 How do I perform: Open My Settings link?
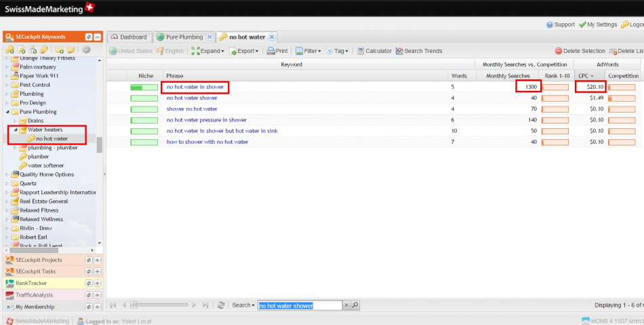597,24
